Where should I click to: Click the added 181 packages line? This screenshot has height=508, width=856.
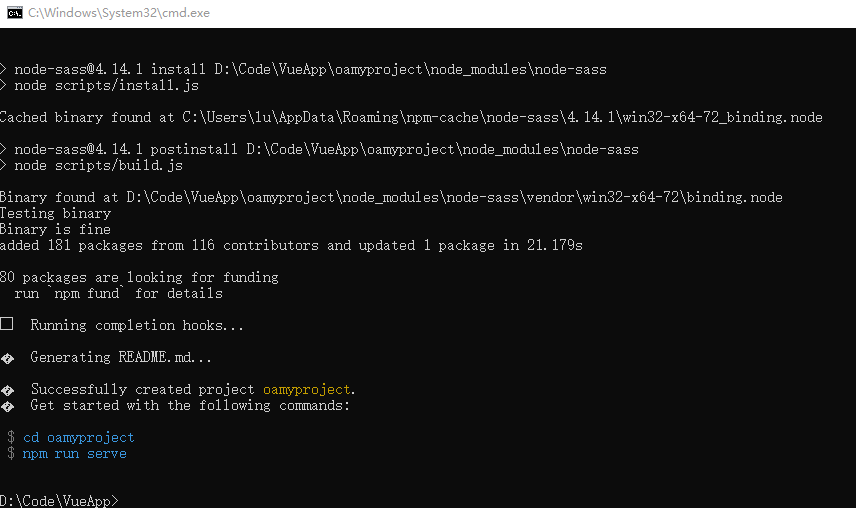[x=290, y=246]
